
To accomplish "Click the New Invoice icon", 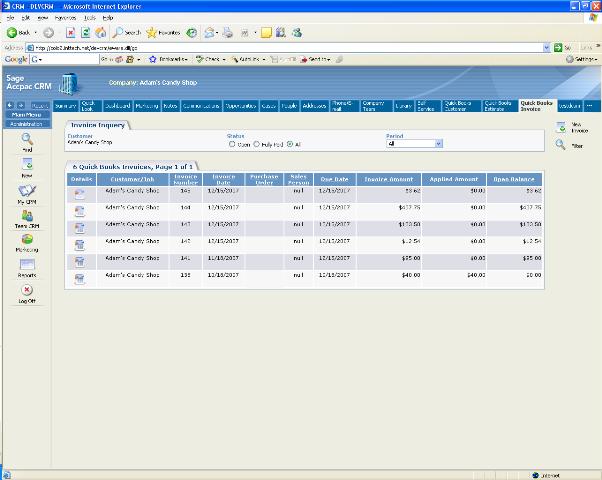I will coord(562,127).
